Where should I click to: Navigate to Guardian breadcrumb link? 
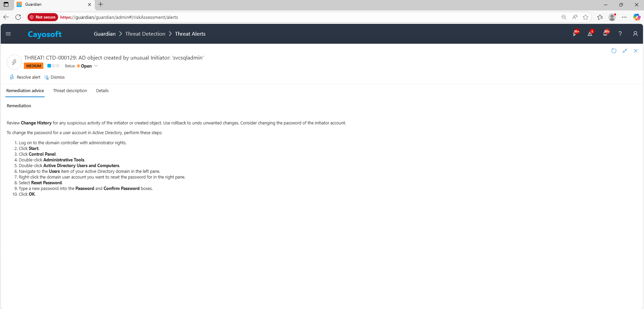104,34
